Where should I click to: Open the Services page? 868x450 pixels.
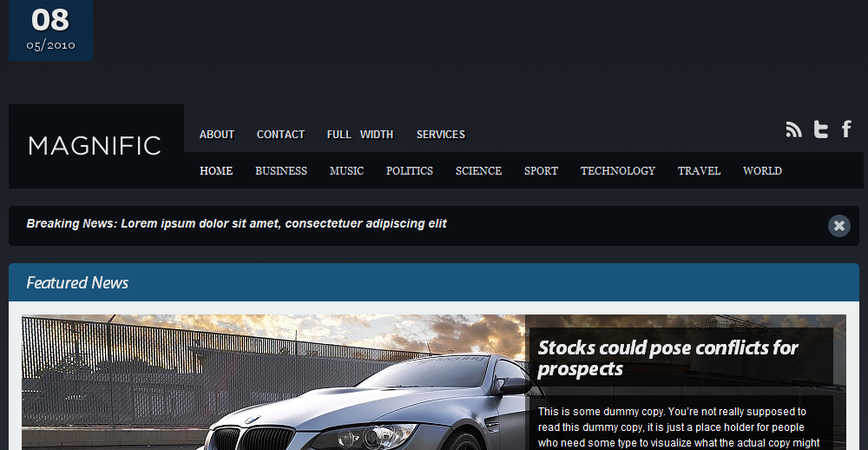[x=441, y=135]
